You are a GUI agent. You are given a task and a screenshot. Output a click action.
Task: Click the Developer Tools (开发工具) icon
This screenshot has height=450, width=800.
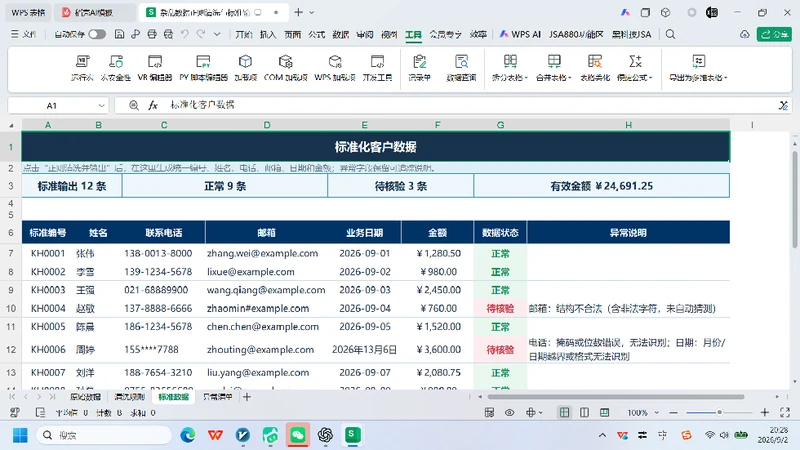pos(377,62)
